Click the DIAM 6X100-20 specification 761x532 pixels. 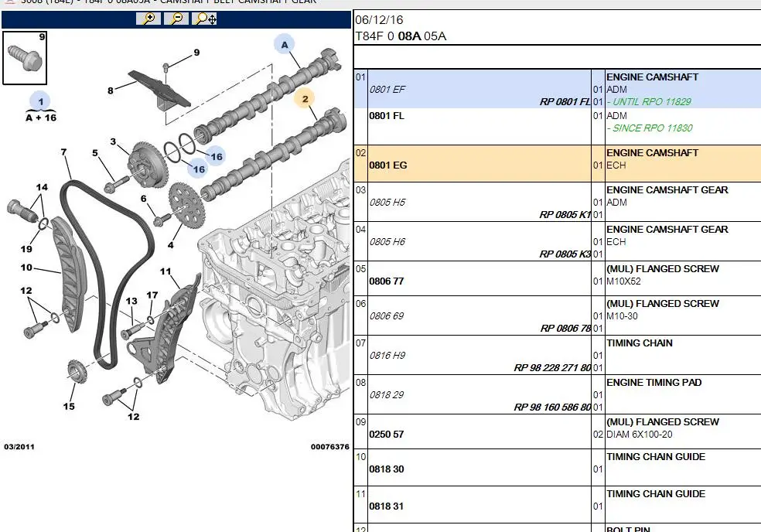click(639, 435)
